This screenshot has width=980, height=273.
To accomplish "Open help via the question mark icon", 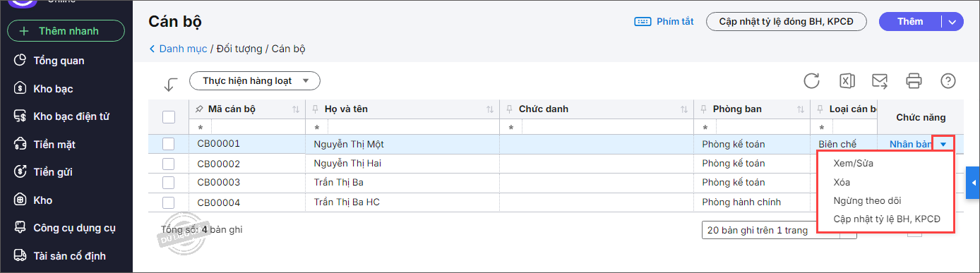I will coord(948,80).
